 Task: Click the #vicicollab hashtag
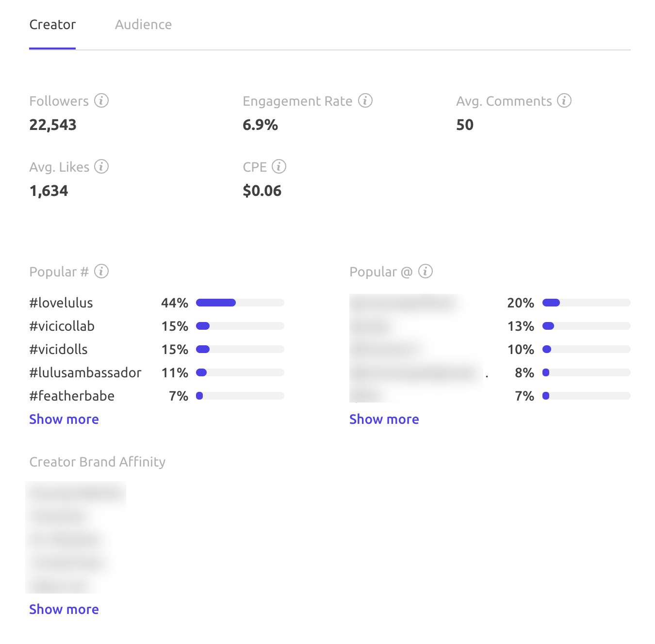tap(62, 326)
